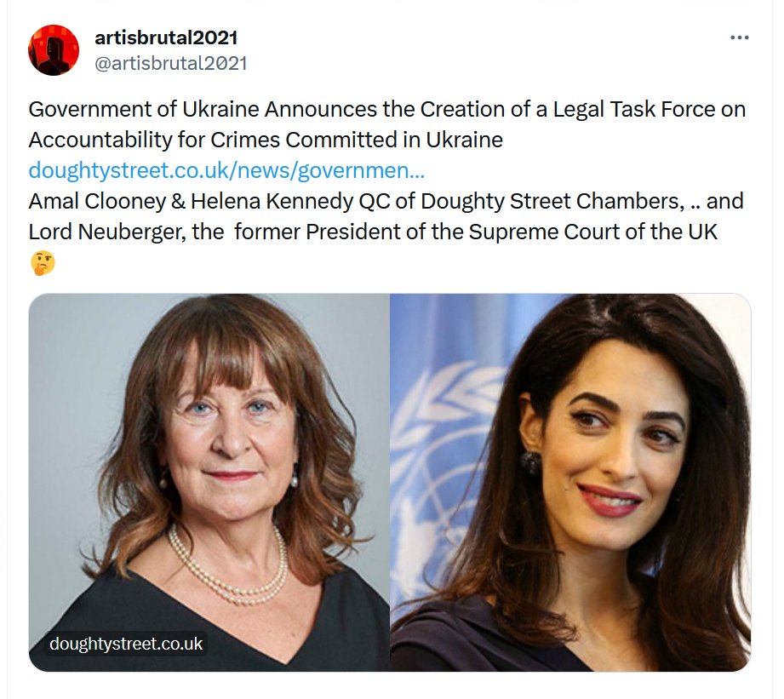Click the doughtystreet.co.uk badge on image
Screen dimensions: 784x699
click(126, 644)
